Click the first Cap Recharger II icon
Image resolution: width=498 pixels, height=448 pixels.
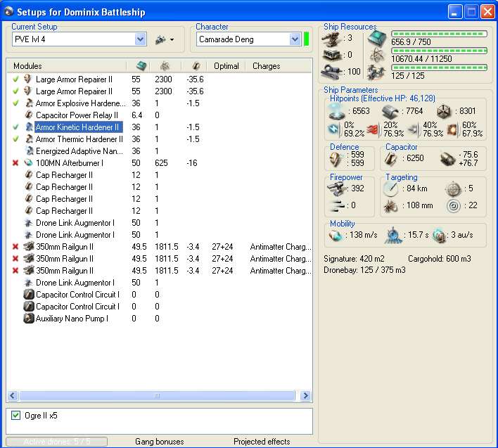tap(29, 175)
